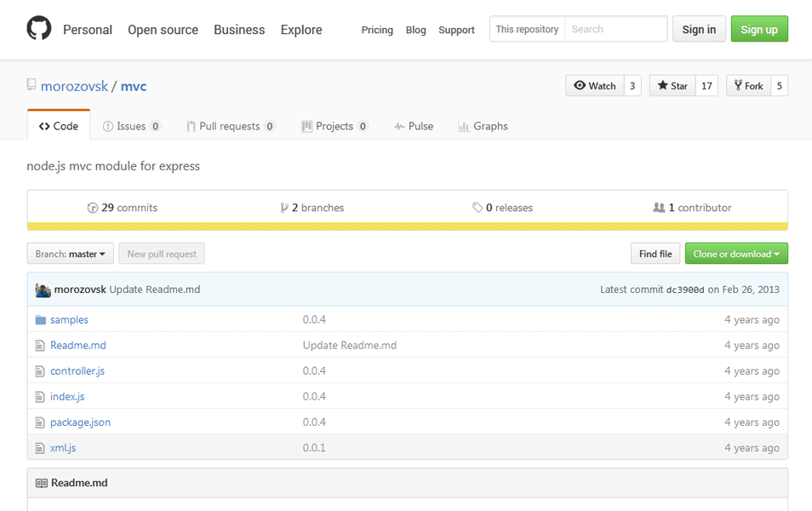Open the samples folder

70,319
